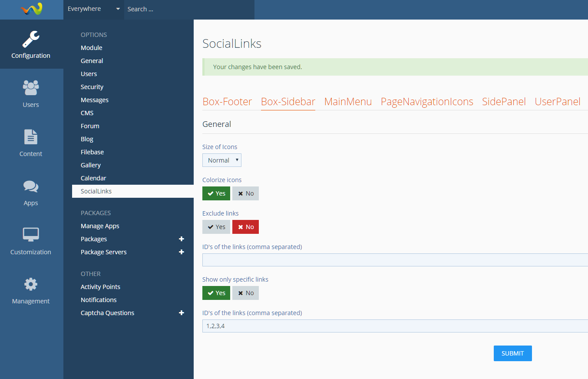This screenshot has width=588, height=379.
Task: Open the Packages menu link
Action: click(x=94, y=239)
